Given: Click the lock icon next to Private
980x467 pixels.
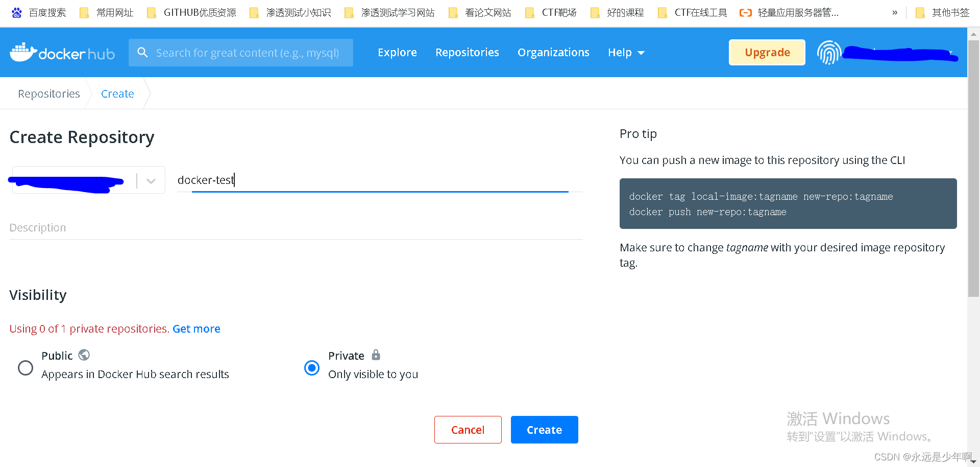Looking at the screenshot, I should coord(376,355).
